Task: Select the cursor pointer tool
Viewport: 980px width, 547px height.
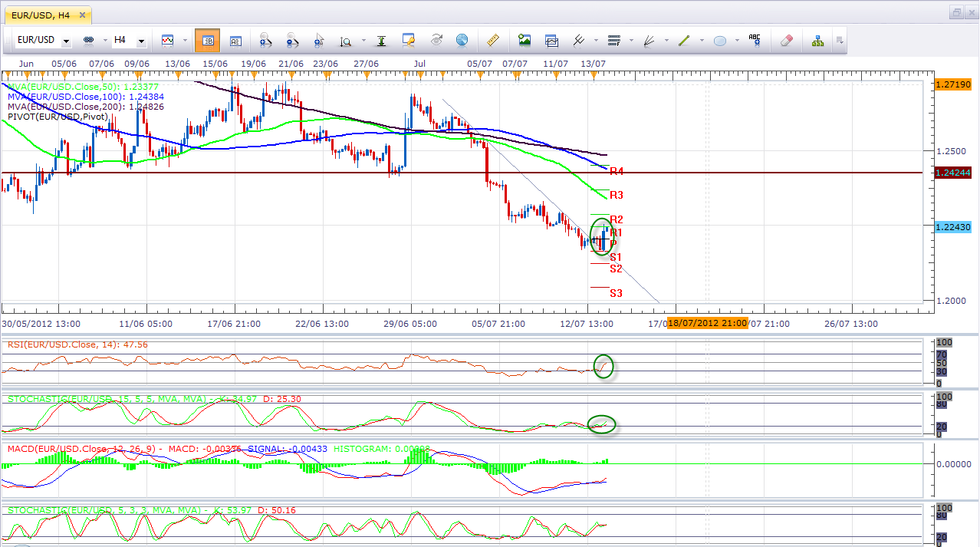Action: [x=320, y=40]
